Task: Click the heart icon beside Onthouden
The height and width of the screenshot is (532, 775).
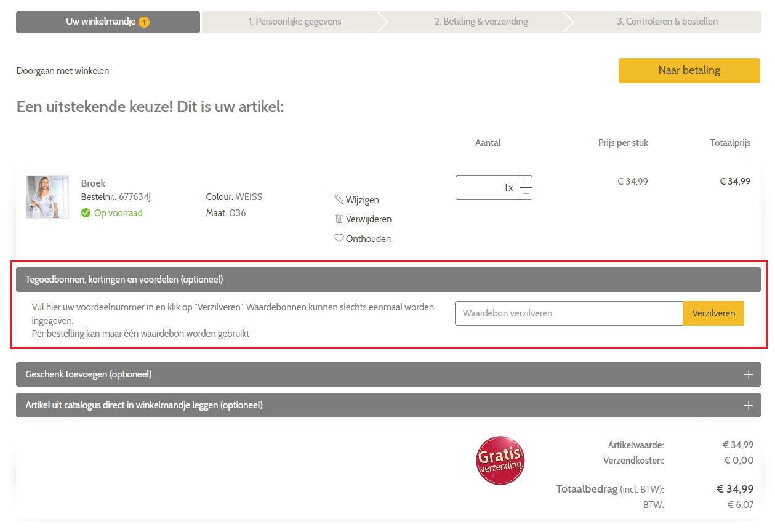Action: click(x=339, y=238)
